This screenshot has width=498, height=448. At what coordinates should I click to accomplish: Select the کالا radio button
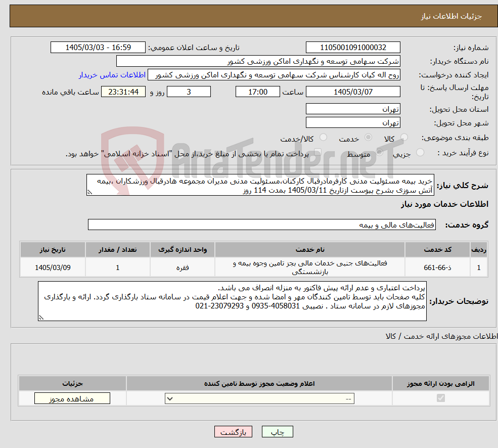(x=404, y=137)
